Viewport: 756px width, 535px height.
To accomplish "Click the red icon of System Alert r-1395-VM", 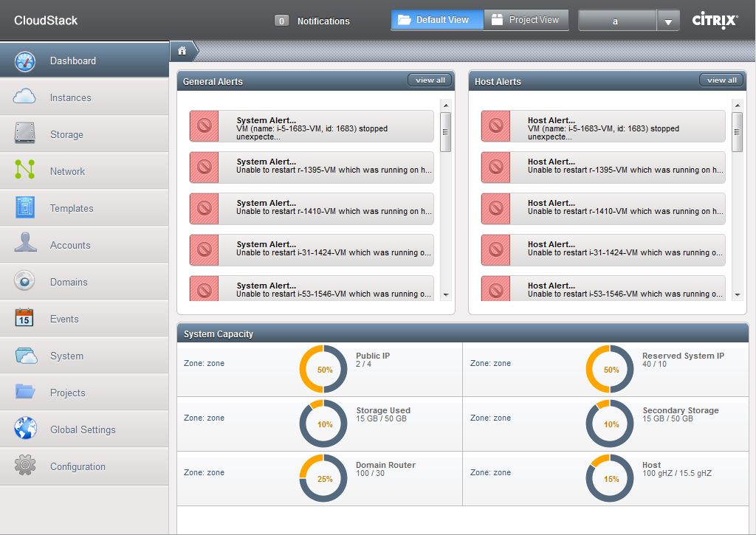I will (x=205, y=168).
